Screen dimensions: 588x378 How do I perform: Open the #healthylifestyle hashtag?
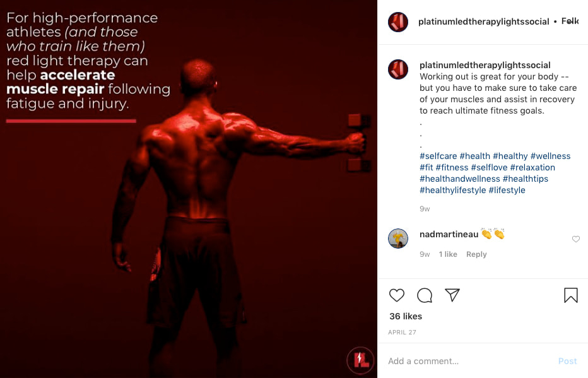click(452, 190)
